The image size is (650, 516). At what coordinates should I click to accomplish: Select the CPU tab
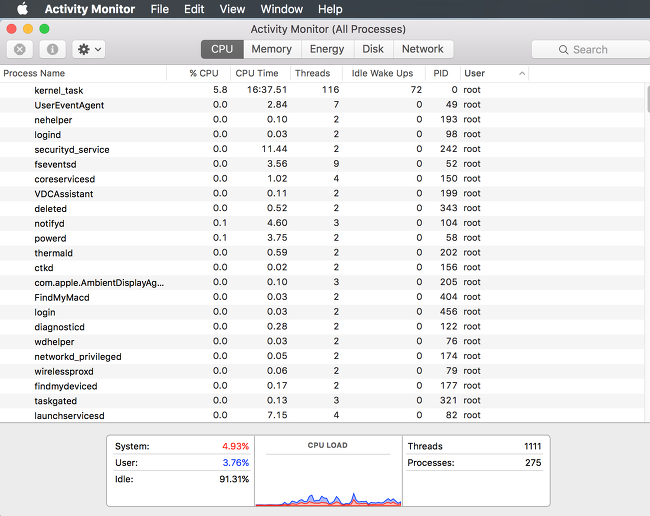pyautogui.click(x=222, y=49)
